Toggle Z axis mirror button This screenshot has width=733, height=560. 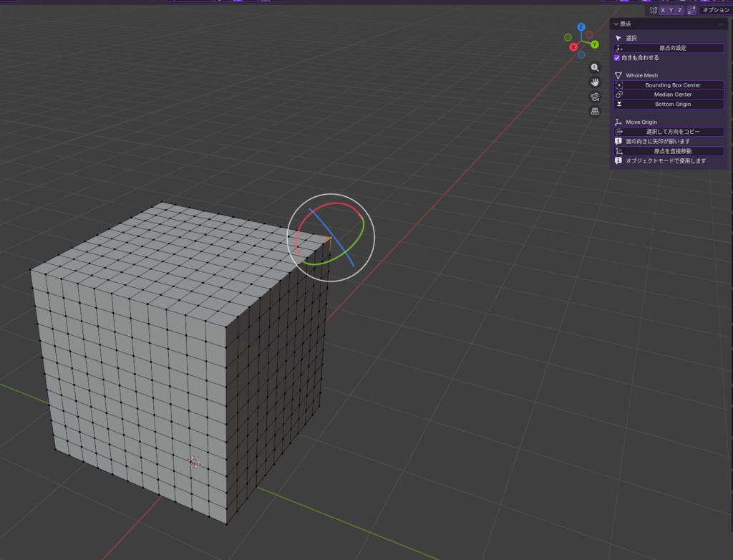[x=680, y=10]
